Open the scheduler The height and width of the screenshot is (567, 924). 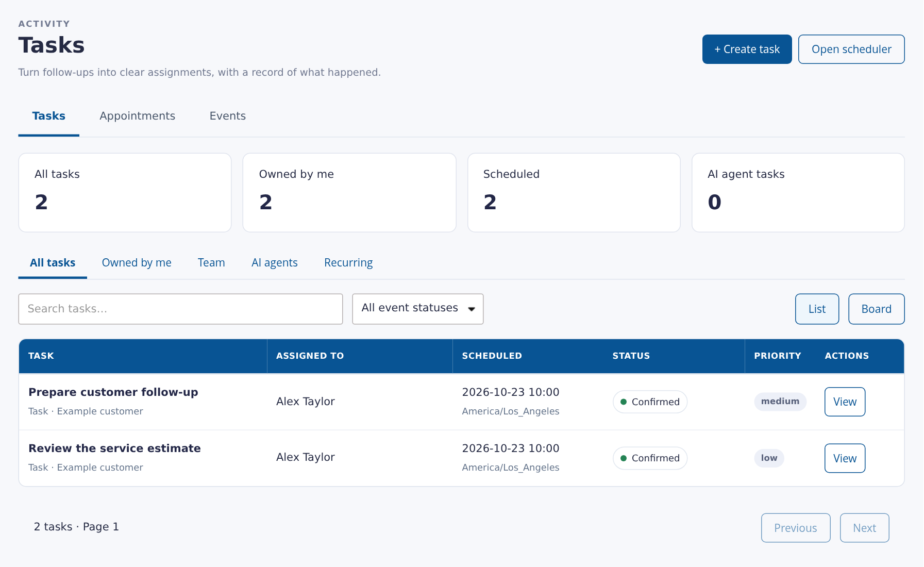(x=851, y=49)
